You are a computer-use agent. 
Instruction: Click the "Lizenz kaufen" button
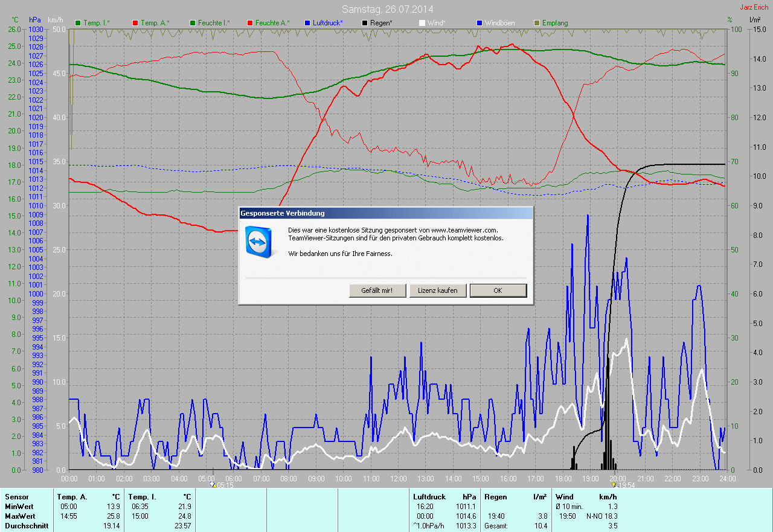pos(438,290)
